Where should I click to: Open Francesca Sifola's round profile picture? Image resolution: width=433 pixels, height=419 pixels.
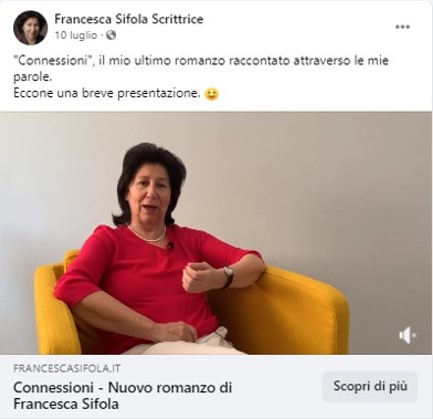tap(30, 28)
